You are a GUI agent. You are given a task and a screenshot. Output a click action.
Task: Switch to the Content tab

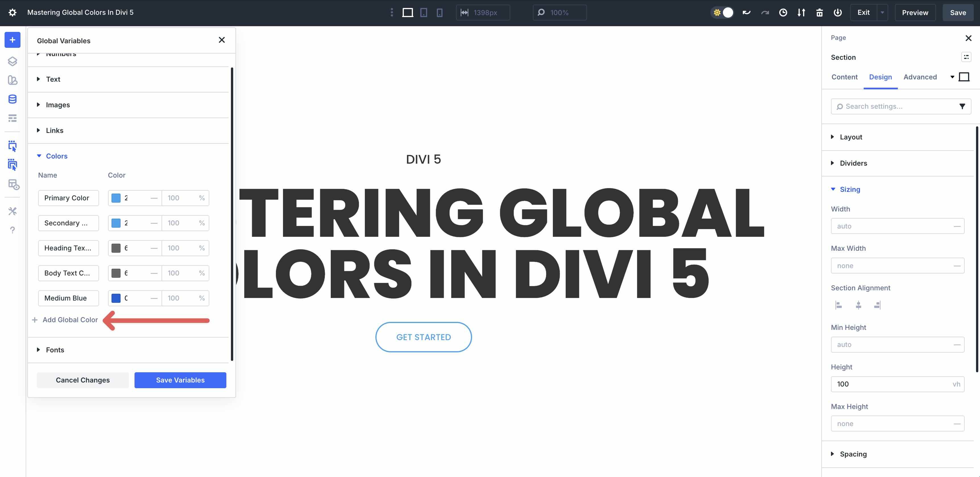(x=845, y=77)
